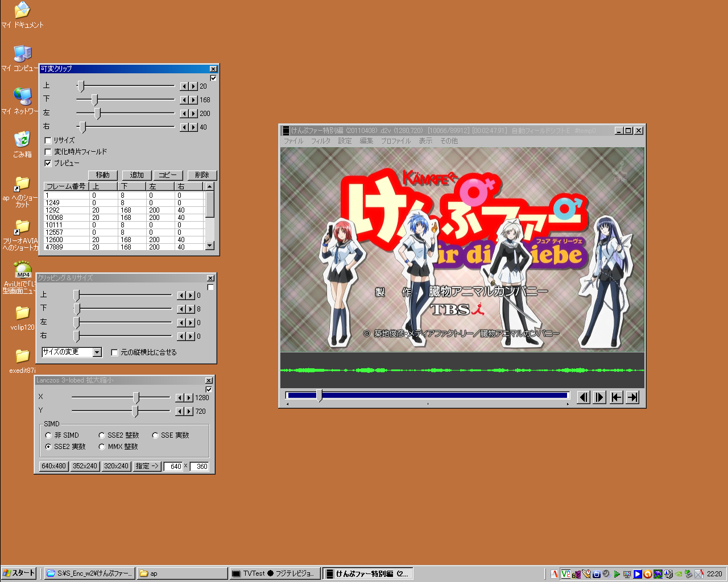Image resolution: width=728 pixels, height=582 pixels.
Task: Increase 上 value in 可変クリップ
Action: 193,86
